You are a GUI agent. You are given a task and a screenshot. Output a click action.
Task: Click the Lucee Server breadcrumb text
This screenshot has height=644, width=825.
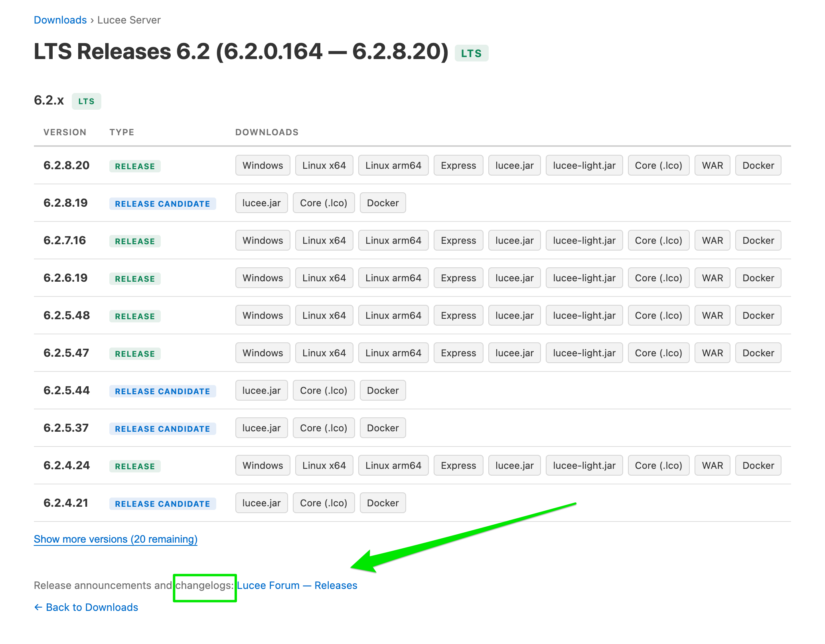coord(129,20)
